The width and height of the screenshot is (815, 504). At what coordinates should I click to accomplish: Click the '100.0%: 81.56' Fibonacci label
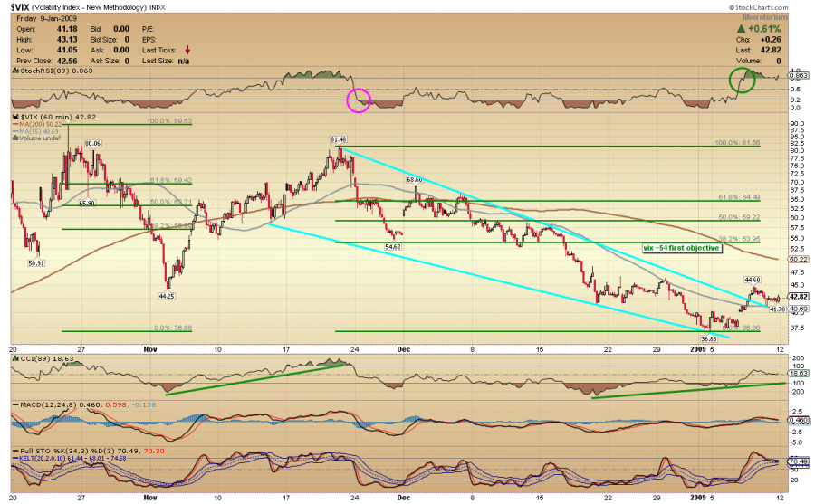(737, 143)
